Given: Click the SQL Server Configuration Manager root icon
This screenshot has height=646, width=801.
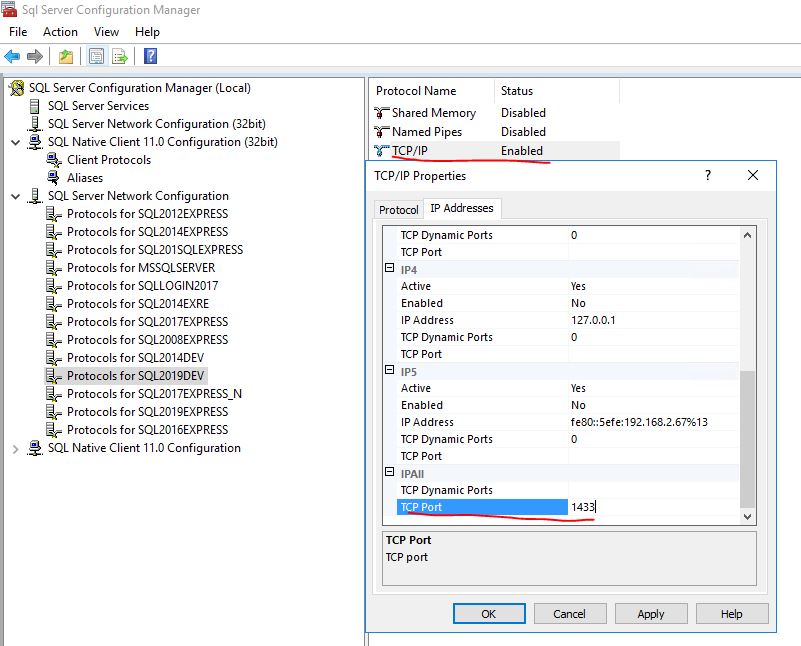Looking at the screenshot, I should (16, 88).
